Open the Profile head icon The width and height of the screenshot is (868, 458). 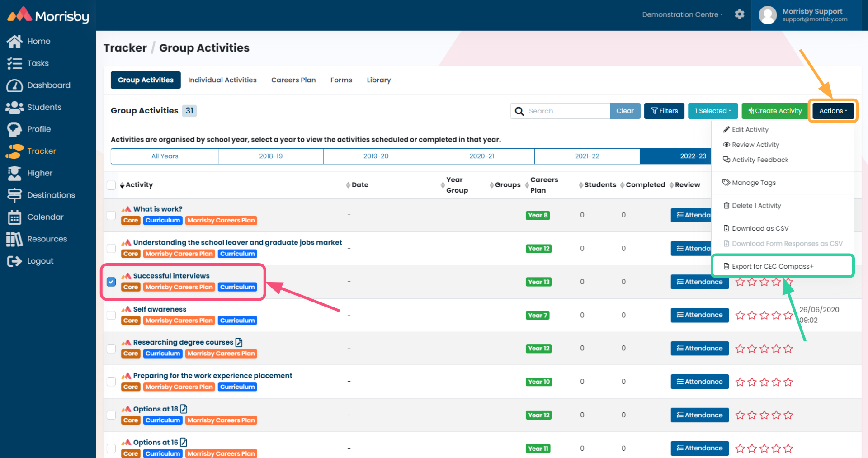14,129
